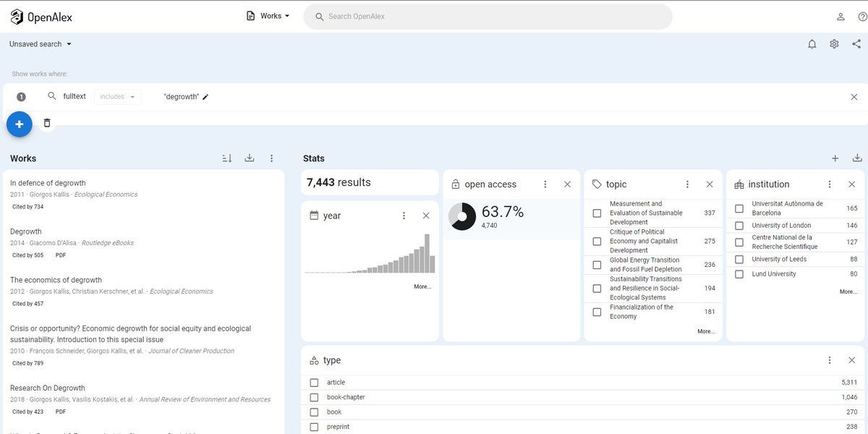Open "In defence of degrowth" work

pos(48,183)
